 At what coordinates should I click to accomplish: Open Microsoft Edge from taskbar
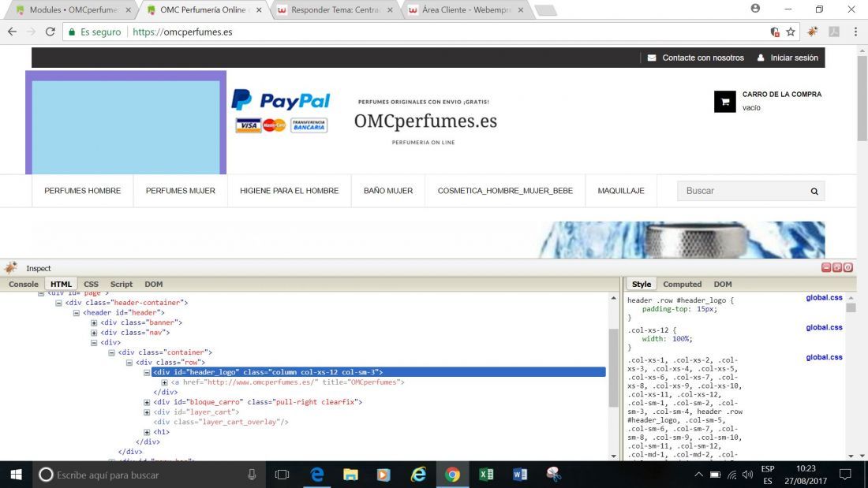(x=316, y=474)
